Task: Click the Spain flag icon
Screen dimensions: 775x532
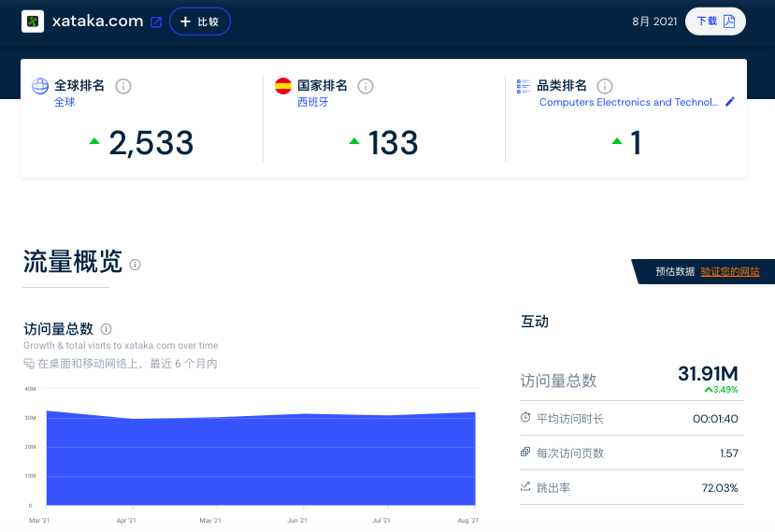Action: point(283,86)
